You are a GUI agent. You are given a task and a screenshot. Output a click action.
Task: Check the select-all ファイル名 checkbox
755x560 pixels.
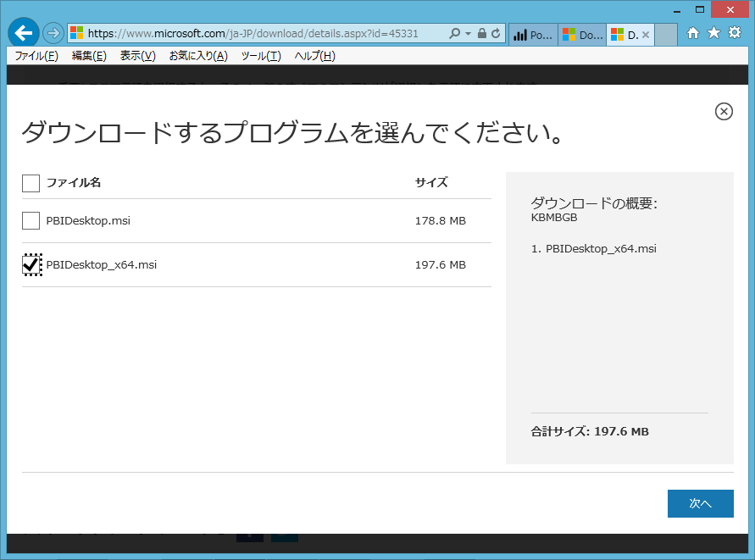click(x=31, y=183)
